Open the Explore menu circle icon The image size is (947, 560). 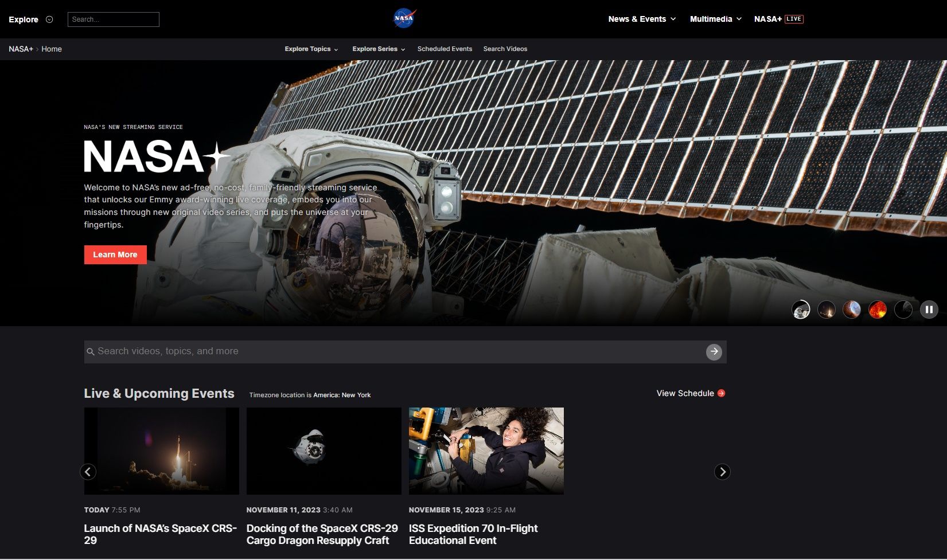tap(49, 19)
